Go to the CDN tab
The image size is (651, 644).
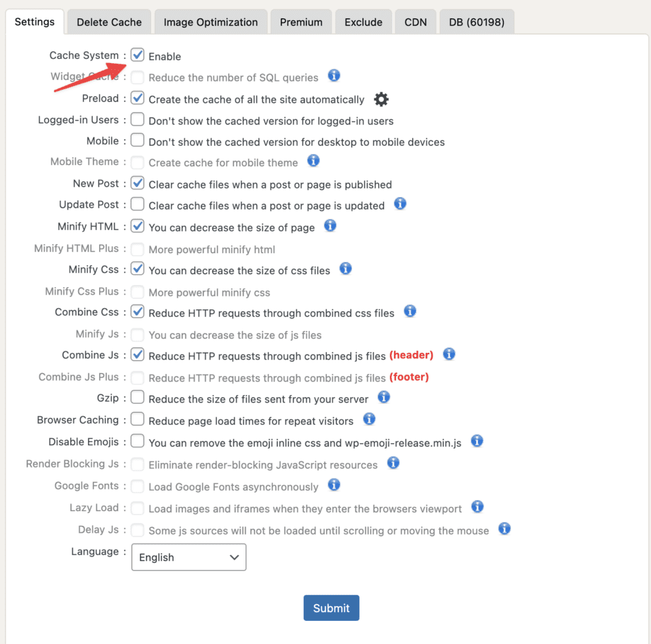[416, 22]
